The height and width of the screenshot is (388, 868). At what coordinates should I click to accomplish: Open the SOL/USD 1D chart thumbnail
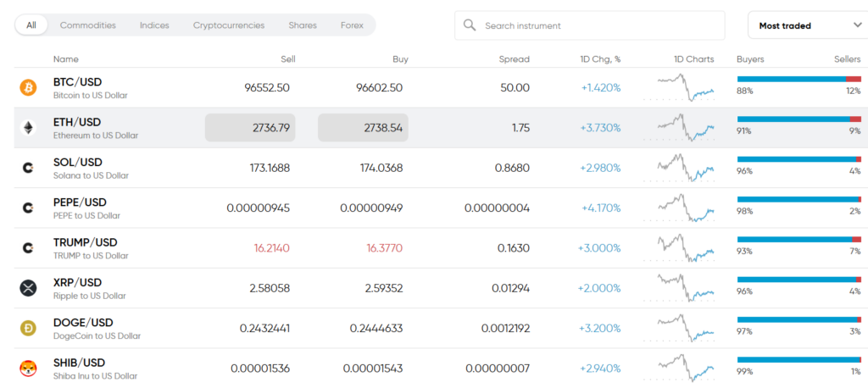point(685,168)
